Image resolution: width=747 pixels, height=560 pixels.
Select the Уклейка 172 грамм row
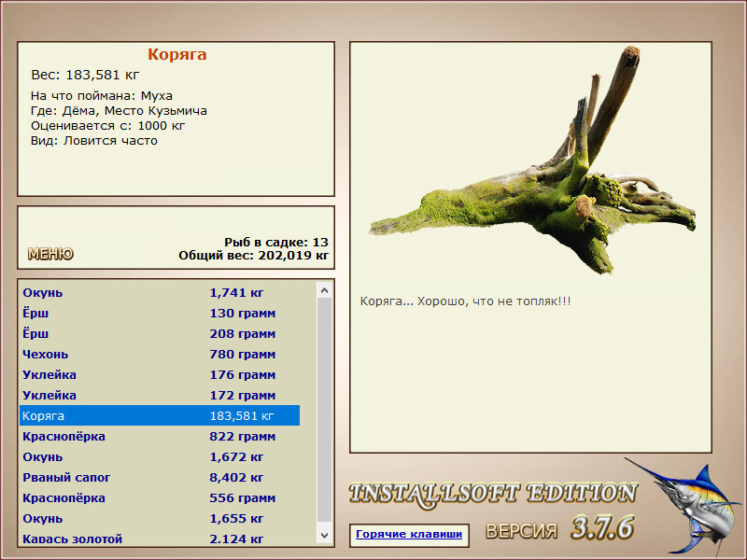pyautogui.click(x=160, y=395)
